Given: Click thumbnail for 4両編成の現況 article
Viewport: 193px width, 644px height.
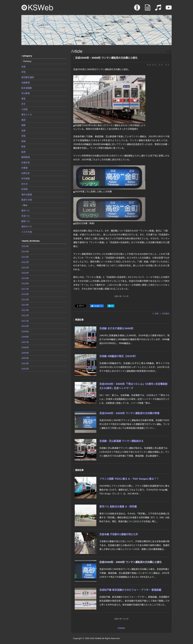Looking at the screenshot, I should coord(85,365).
